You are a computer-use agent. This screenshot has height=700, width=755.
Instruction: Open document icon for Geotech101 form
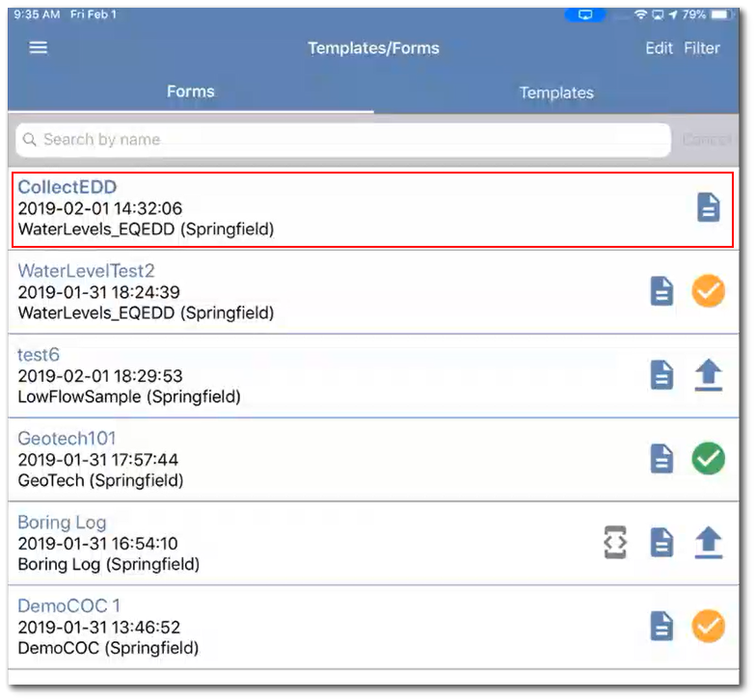(661, 458)
